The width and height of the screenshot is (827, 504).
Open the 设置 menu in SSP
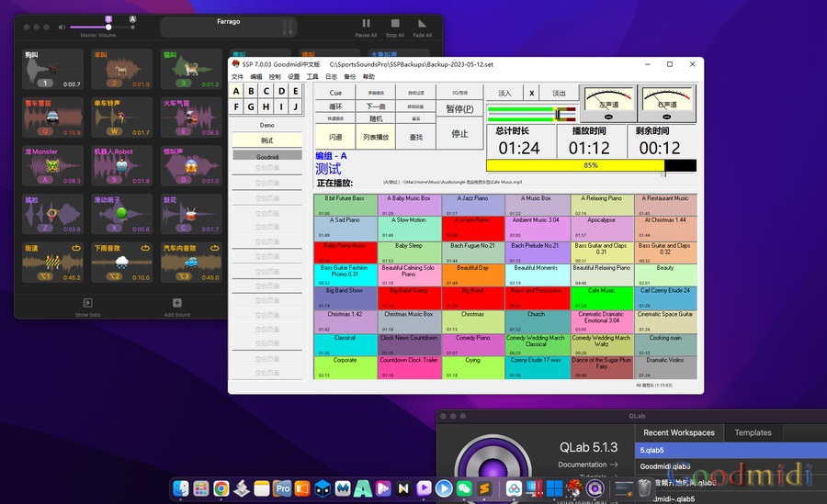(x=294, y=77)
